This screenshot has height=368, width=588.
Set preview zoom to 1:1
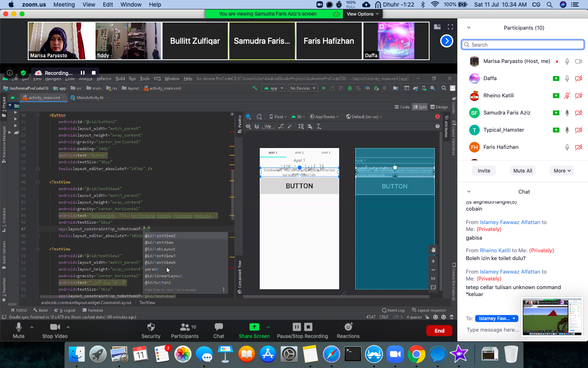tap(433, 278)
